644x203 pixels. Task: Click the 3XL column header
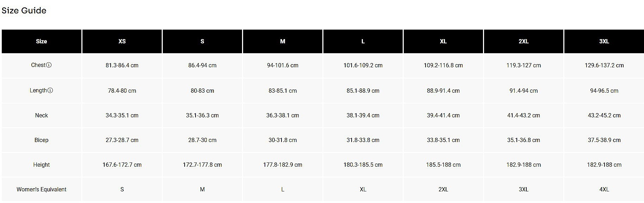(x=604, y=42)
